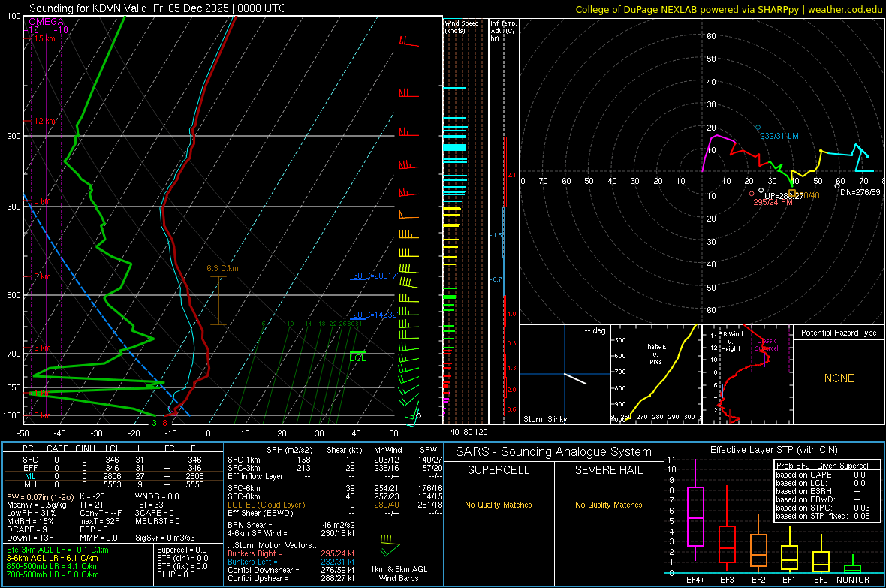Select the EFF parcel row
This screenshot has width=886, height=588.
(113, 468)
